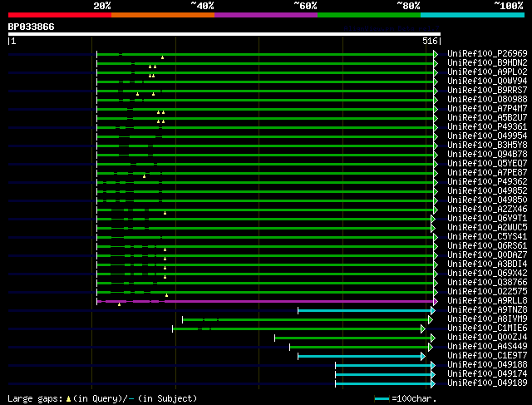
Task: Select the BP033866 query label
Action: 32,27
